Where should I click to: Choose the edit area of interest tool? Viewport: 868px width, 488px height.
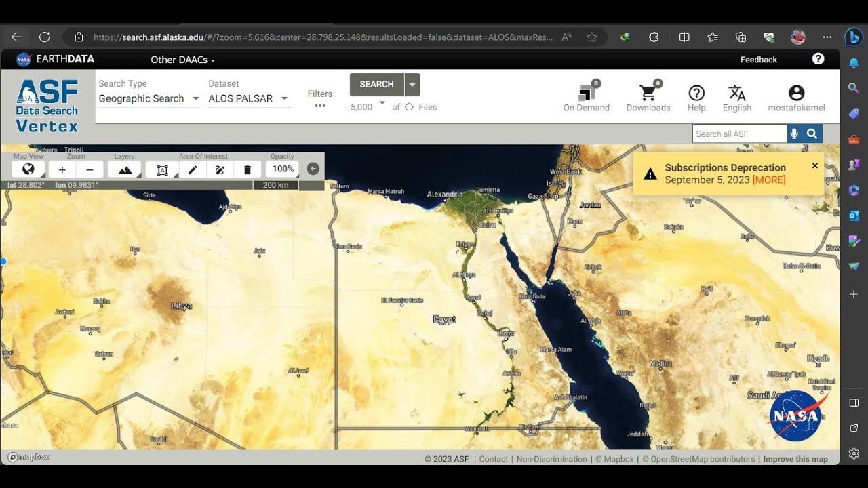(220, 169)
